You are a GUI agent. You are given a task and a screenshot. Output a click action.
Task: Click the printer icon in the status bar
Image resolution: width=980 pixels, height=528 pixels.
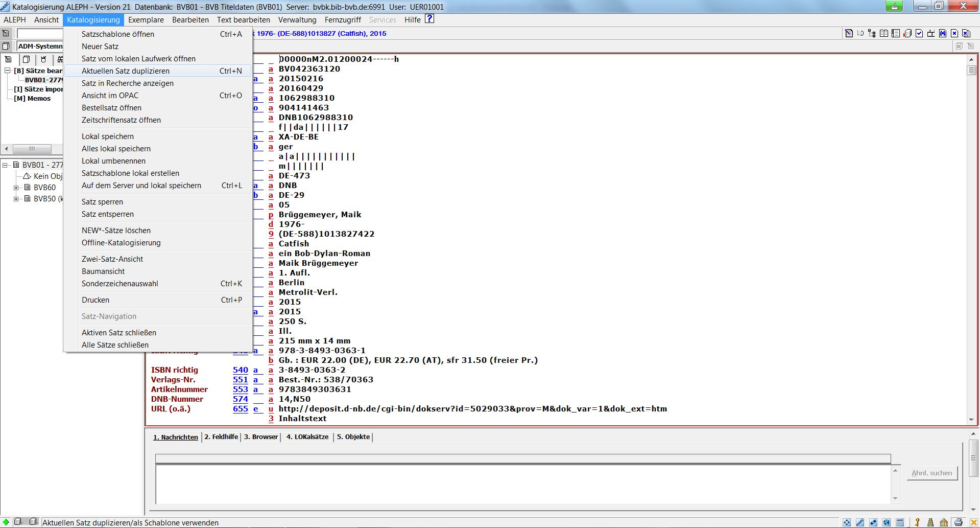tap(958, 522)
